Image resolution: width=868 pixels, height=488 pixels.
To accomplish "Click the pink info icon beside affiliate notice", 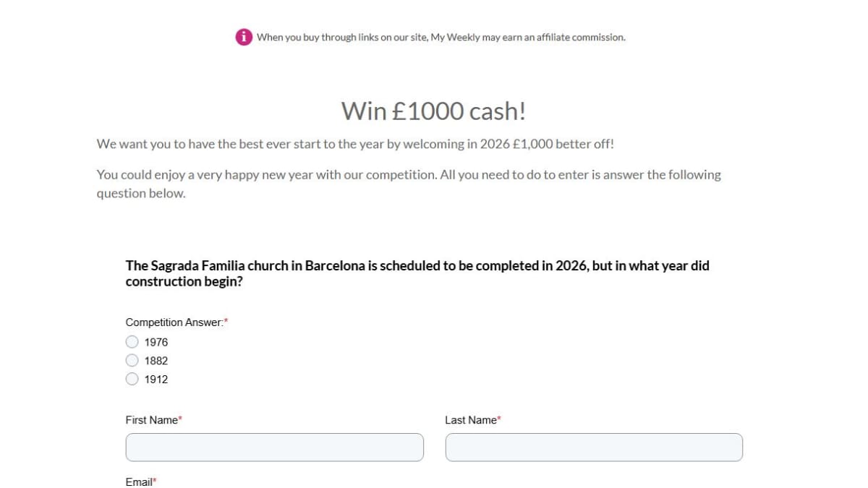I will (x=244, y=37).
